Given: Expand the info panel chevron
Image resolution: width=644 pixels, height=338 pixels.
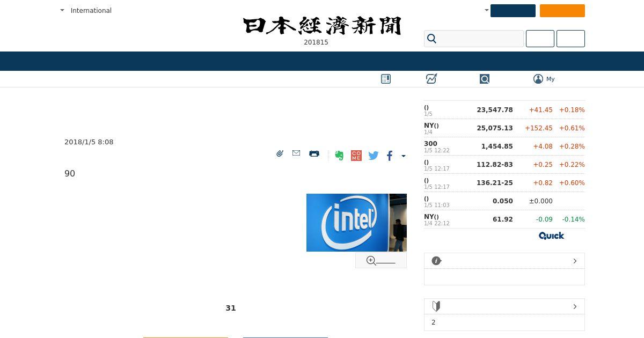Looking at the screenshot, I should click(x=575, y=261).
